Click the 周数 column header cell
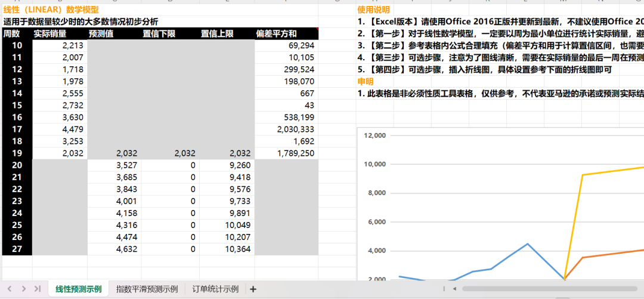The height and width of the screenshot is (299, 644). (x=17, y=34)
